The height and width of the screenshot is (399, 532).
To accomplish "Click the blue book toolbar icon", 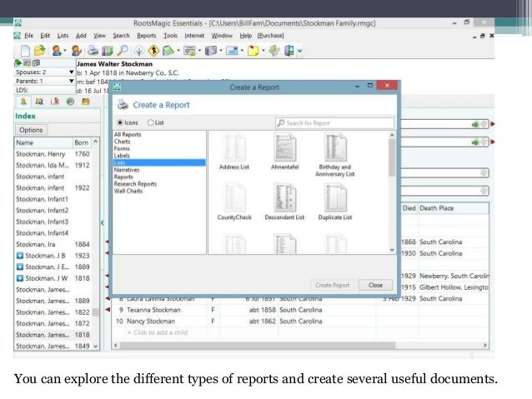I will (x=289, y=51).
